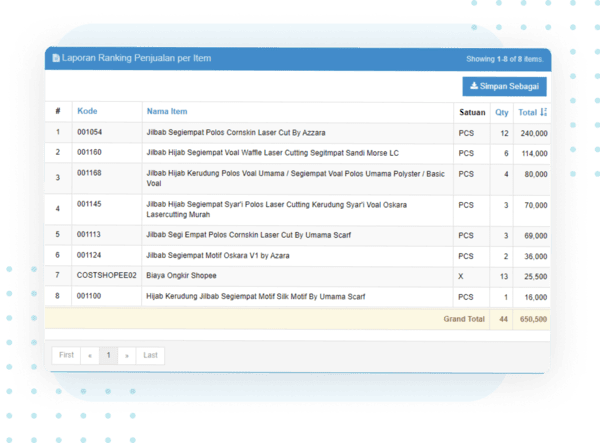Go to the First page
The height and width of the screenshot is (443, 600).
(x=66, y=355)
